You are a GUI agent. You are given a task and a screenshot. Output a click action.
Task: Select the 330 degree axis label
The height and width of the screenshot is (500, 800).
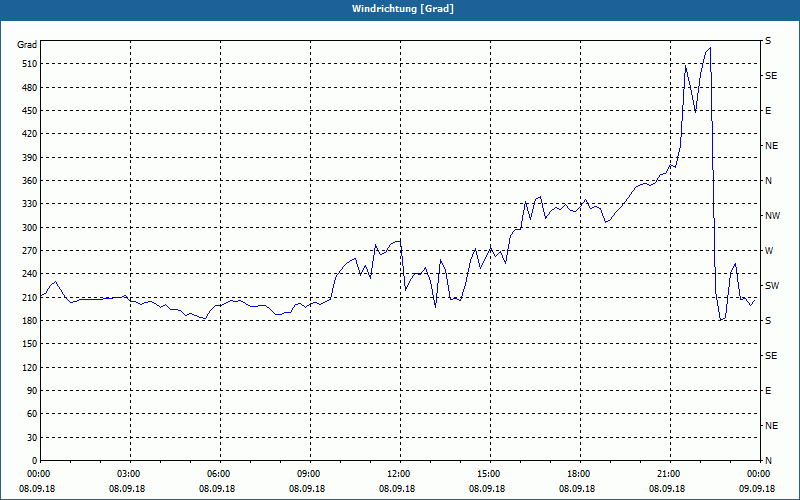(x=28, y=204)
